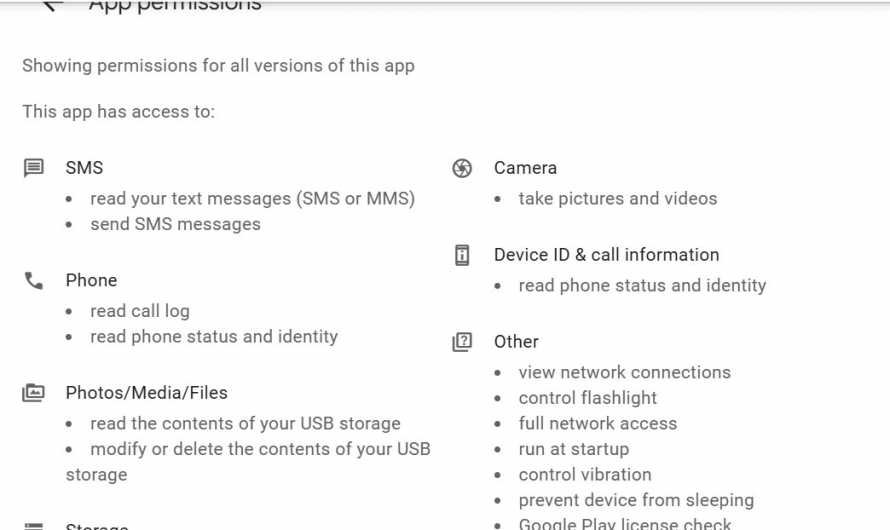Select the Other heading
Viewport: 890px width, 530px height.
(517, 342)
